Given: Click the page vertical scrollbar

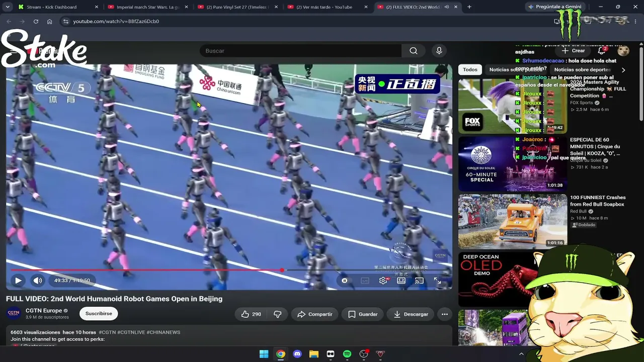Looking at the screenshot, I should click(641, 83).
